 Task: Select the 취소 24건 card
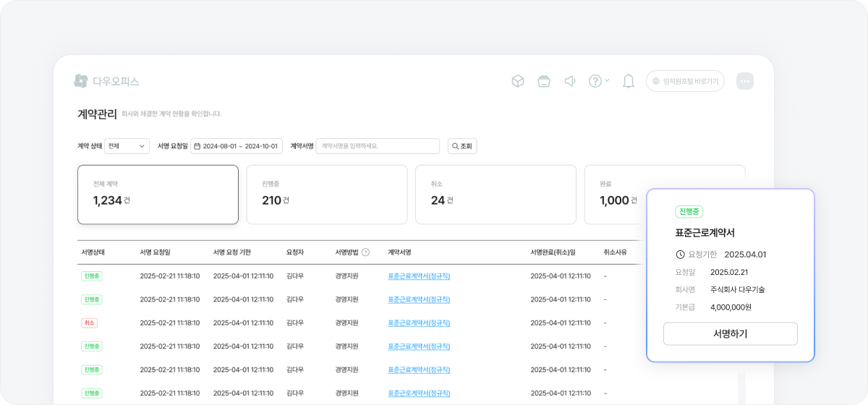[x=495, y=195]
